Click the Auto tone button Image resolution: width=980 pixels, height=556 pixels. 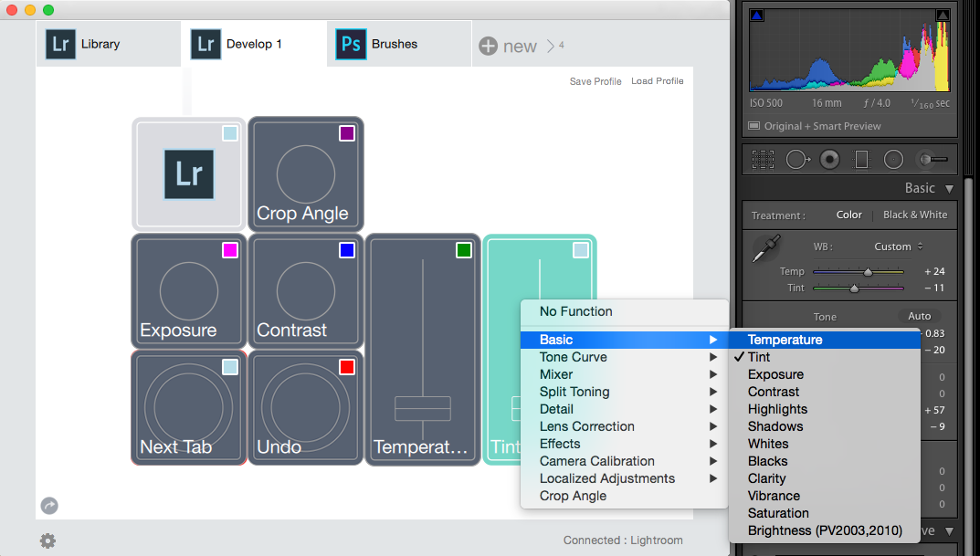click(x=920, y=316)
